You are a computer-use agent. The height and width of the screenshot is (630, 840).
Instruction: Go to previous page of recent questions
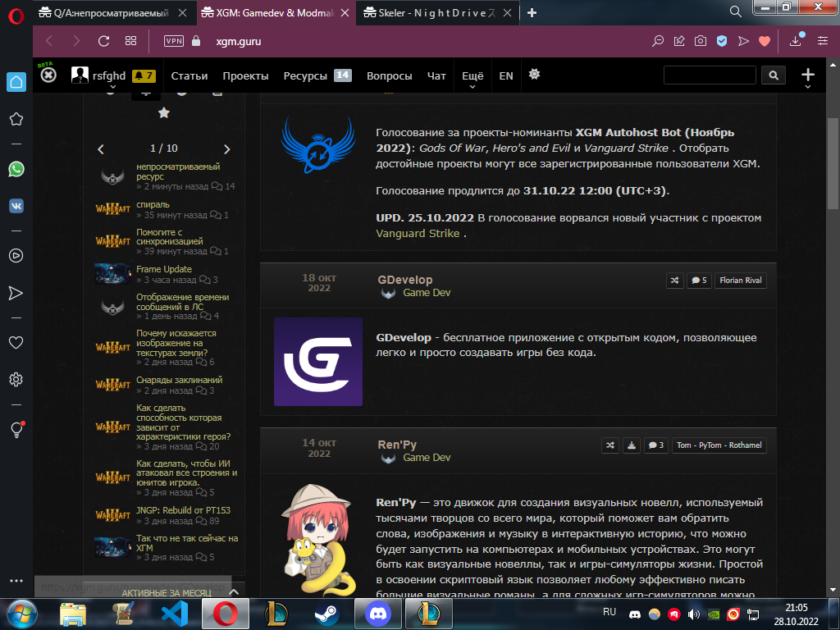101,149
